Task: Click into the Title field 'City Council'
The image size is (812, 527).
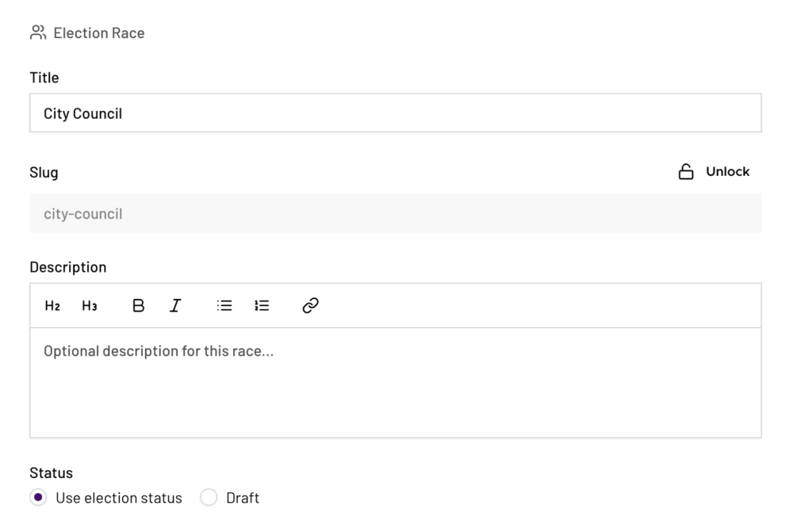Action: point(395,113)
